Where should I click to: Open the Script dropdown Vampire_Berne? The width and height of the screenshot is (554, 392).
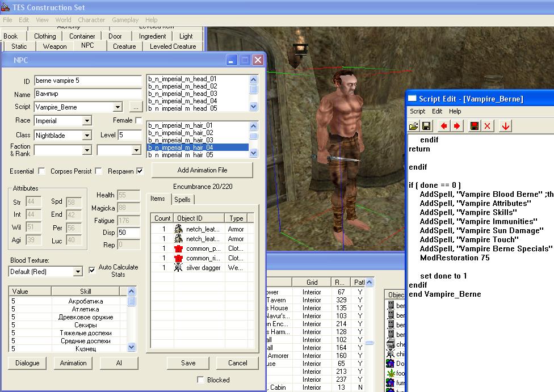pos(117,107)
